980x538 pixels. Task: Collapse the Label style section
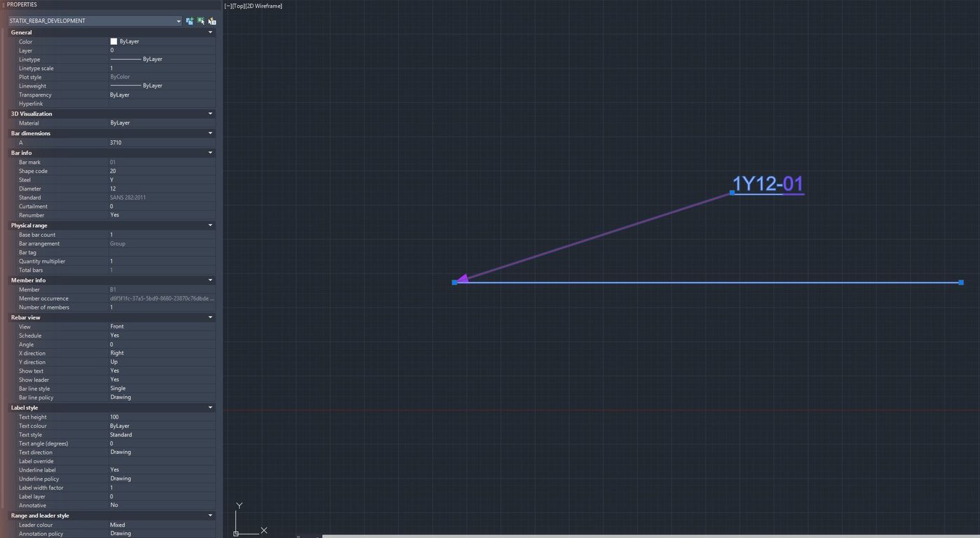[x=211, y=408]
